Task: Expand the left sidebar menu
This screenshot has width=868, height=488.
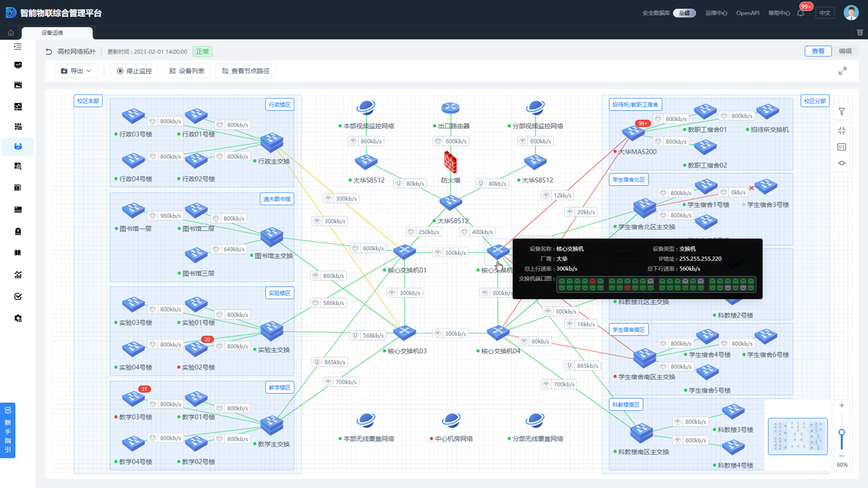Action: (18, 46)
